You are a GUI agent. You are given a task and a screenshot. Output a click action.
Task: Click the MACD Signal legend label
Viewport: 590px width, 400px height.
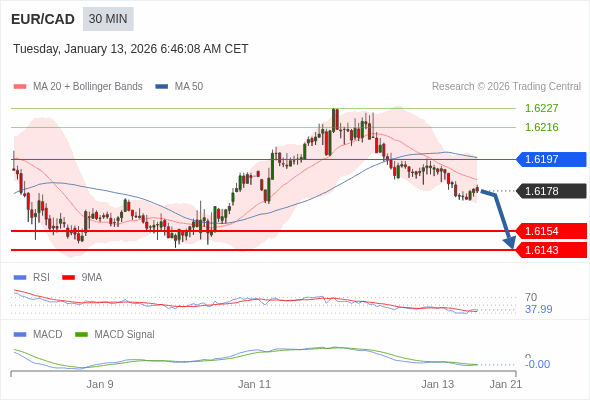coord(125,335)
